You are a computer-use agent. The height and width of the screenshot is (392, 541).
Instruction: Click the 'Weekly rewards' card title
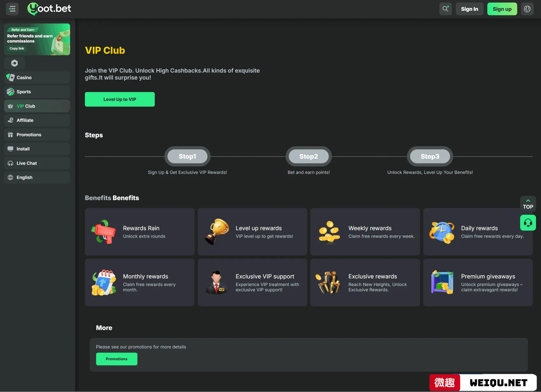coord(370,228)
